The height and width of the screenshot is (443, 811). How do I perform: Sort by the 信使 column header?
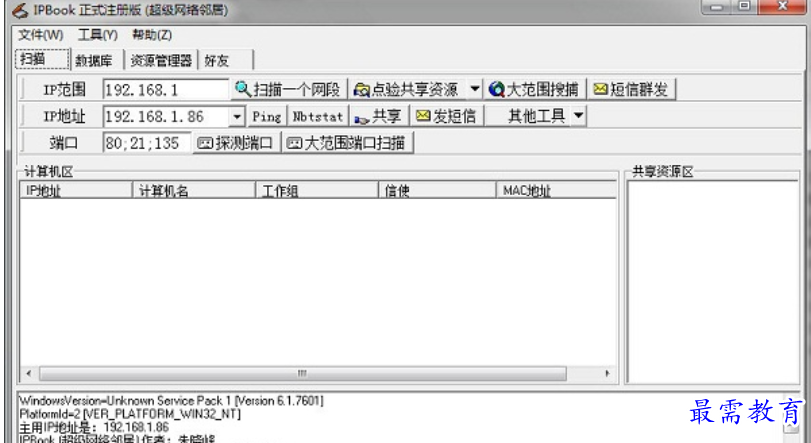click(x=437, y=191)
